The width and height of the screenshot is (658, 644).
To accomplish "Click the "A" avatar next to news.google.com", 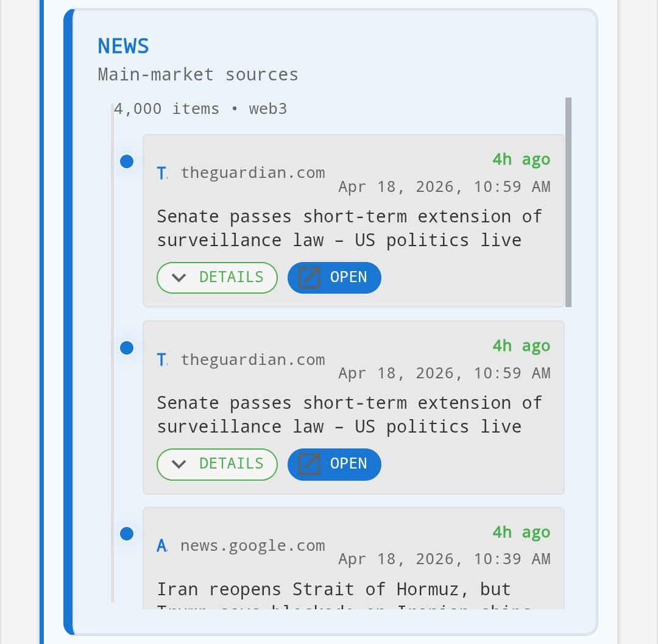I will [162, 546].
